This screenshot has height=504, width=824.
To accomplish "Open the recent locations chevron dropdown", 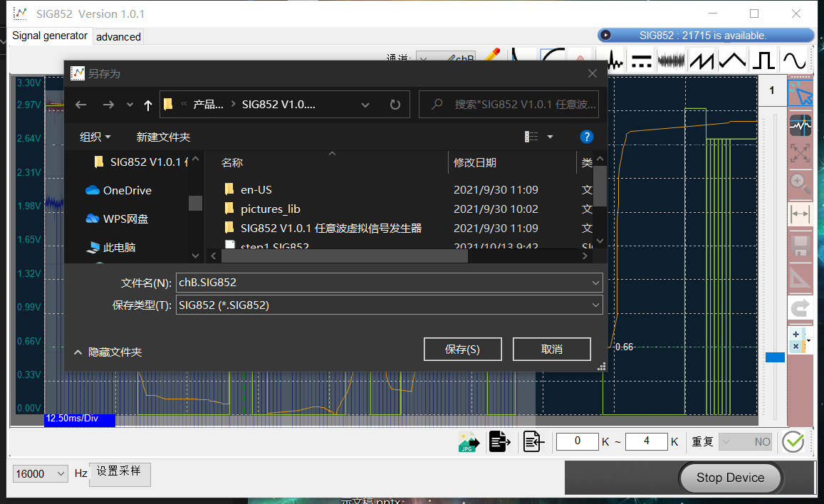I will point(130,105).
